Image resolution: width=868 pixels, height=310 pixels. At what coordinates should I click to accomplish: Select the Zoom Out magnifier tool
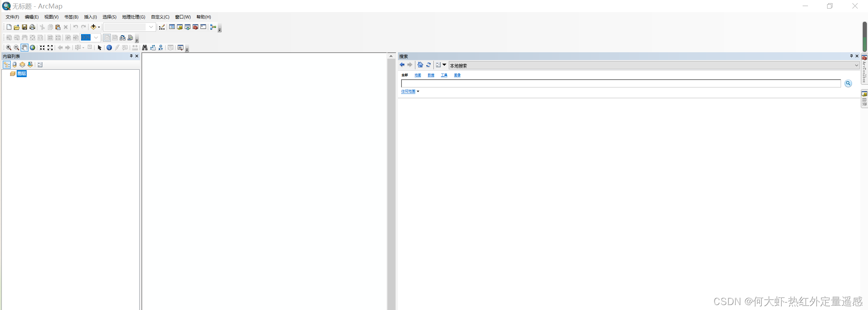coord(17,48)
